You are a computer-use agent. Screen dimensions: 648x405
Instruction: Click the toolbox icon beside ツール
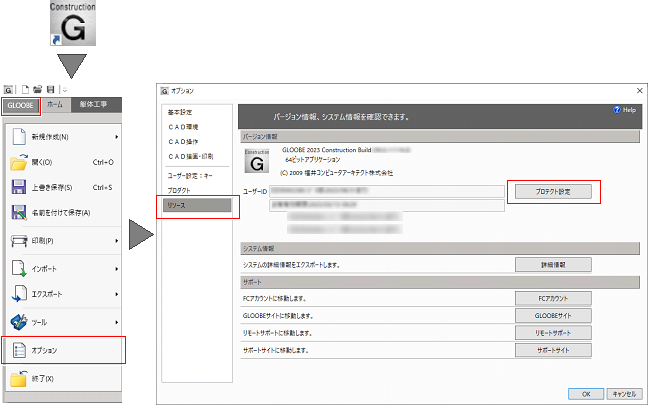(19, 322)
